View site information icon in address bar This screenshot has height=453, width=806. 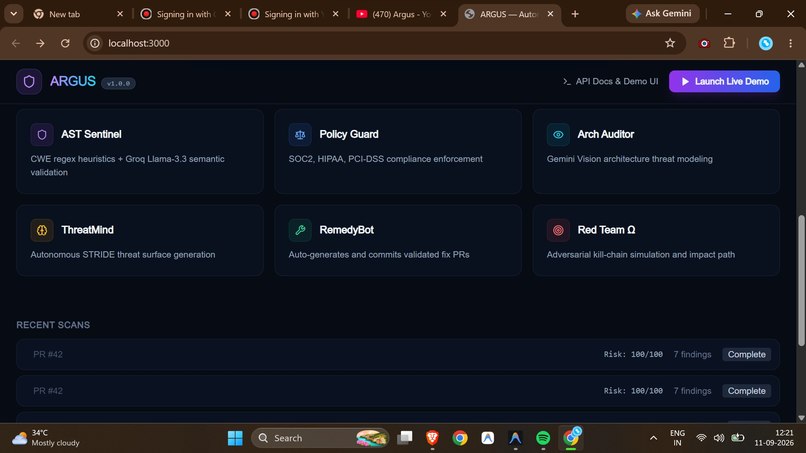coord(95,43)
